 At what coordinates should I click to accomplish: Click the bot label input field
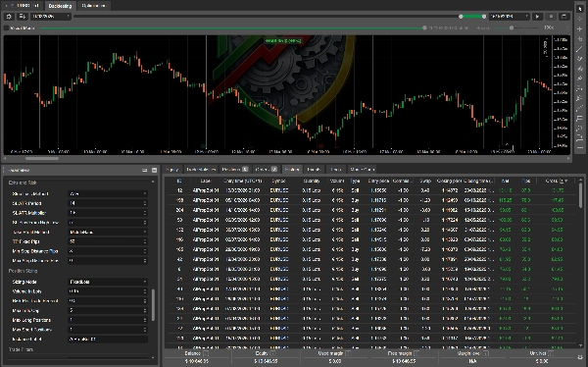[x=107, y=340]
